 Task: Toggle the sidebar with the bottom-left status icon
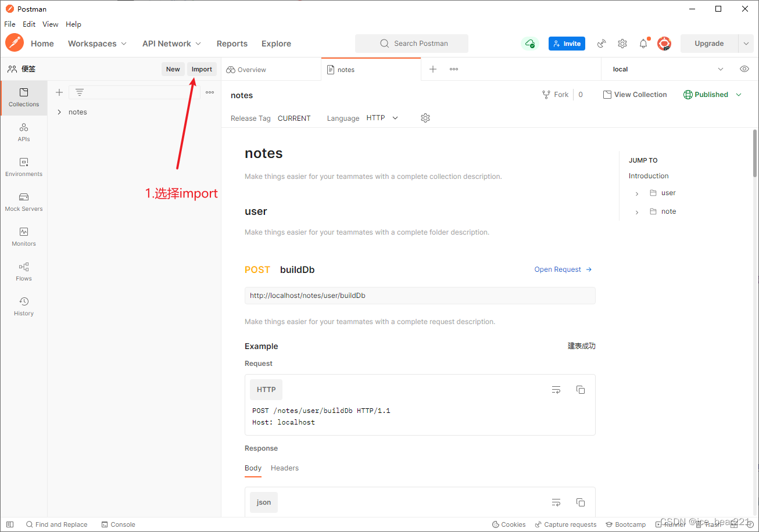click(10, 524)
